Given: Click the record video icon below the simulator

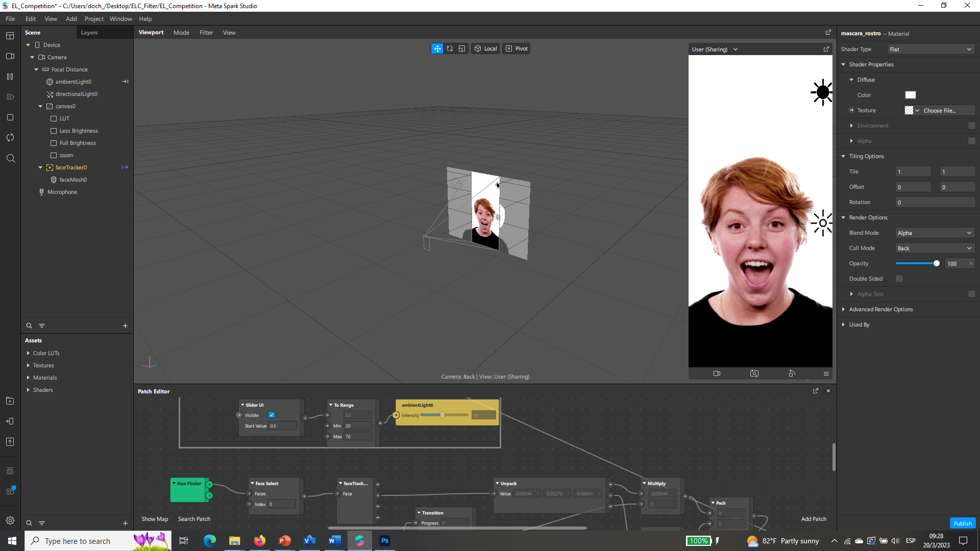Looking at the screenshot, I should 717,373.
